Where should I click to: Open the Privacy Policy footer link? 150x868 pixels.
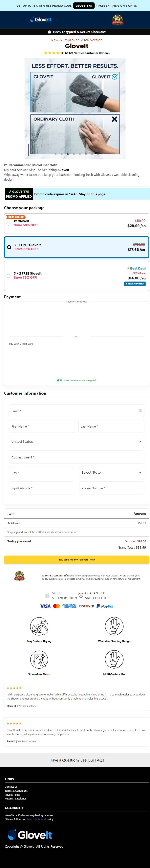click(13, 794)
